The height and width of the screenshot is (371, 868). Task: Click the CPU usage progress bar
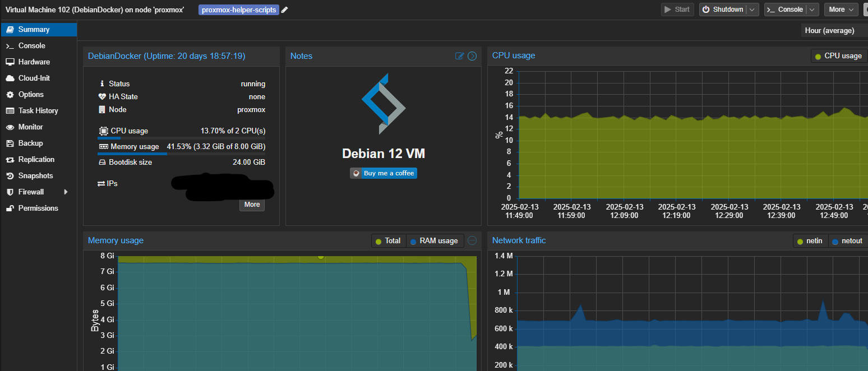(x=182, y=138)
